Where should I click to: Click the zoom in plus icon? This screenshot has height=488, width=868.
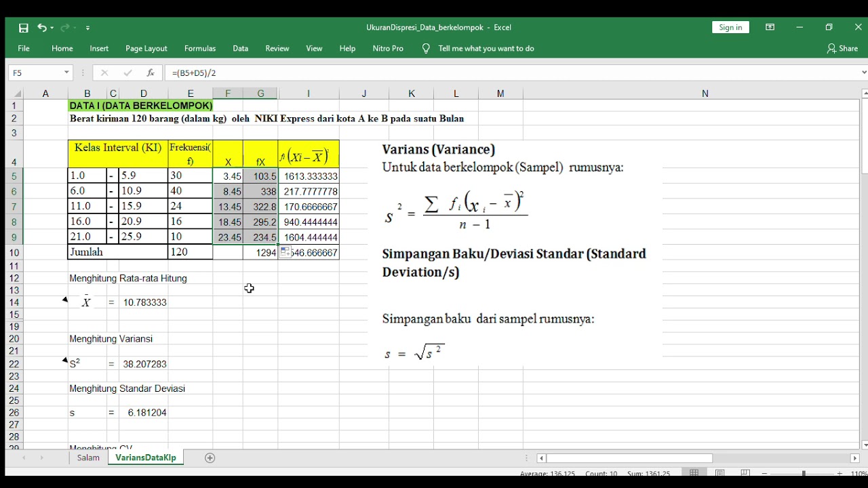(x=840, y=473)
